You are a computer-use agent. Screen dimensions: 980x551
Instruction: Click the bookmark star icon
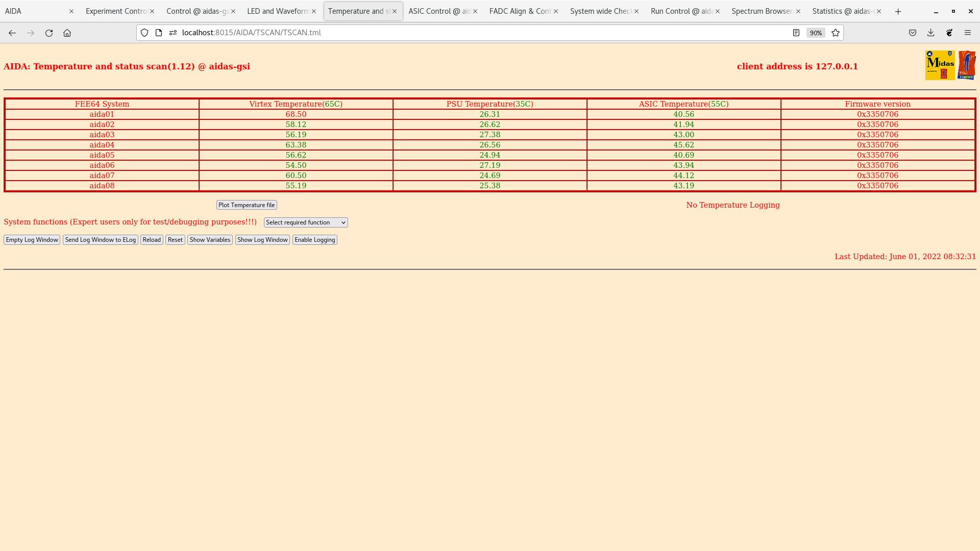point(836,33)
